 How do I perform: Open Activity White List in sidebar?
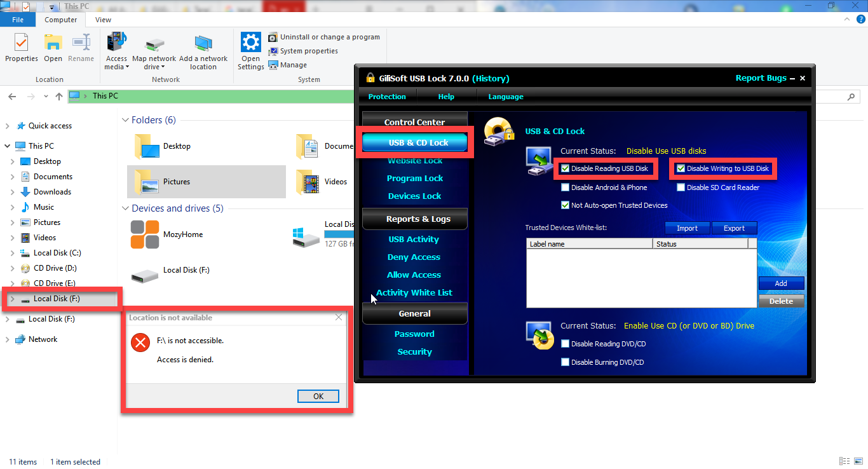[x=414, y=293]
